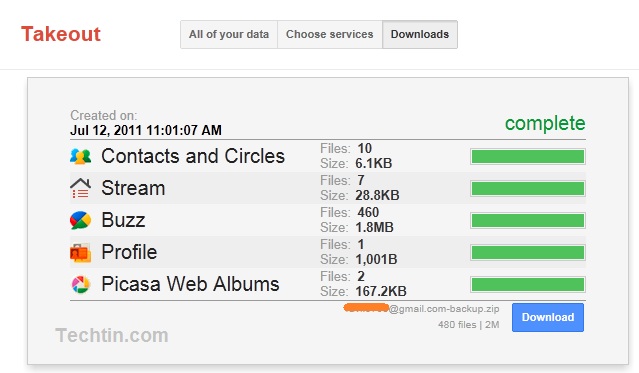Click the Picasa Web Albums pinwheel icon
639x373 pixels.
pyautogui.click(x=80, y=284)
